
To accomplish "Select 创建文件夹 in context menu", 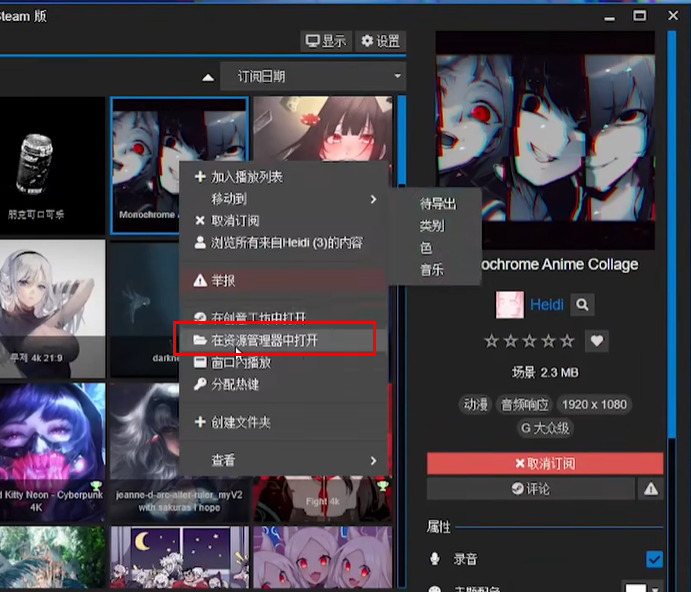I will (240, 422).
